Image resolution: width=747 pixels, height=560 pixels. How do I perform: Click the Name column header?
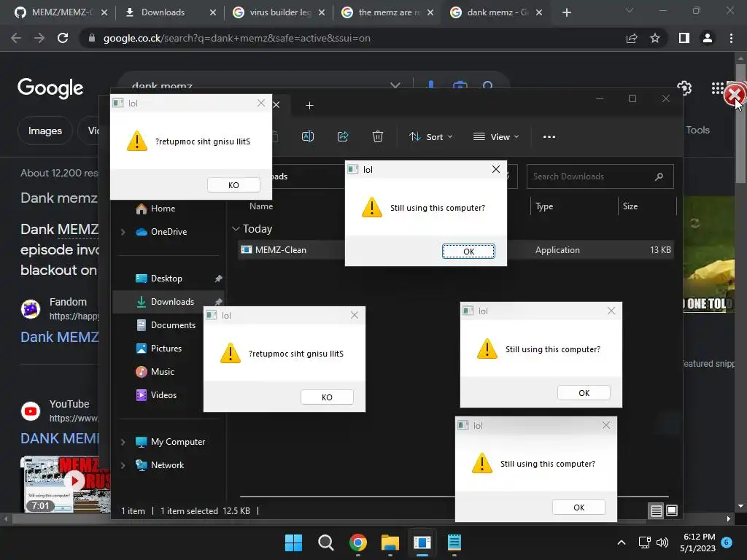coord(261,206)
